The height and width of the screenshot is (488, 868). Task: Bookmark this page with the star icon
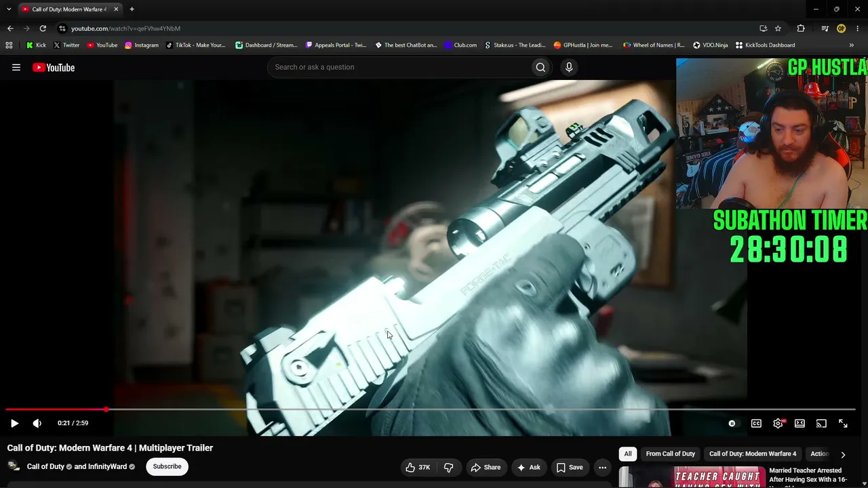point(778,28)
